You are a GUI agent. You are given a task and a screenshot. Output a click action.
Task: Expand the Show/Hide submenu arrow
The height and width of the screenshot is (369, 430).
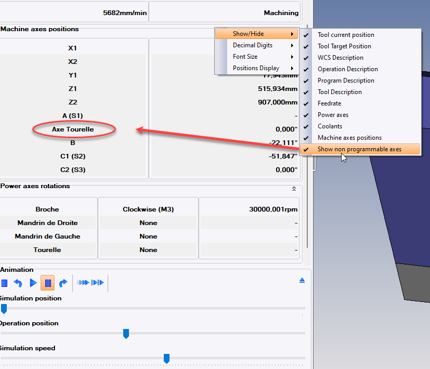point(292,34)
